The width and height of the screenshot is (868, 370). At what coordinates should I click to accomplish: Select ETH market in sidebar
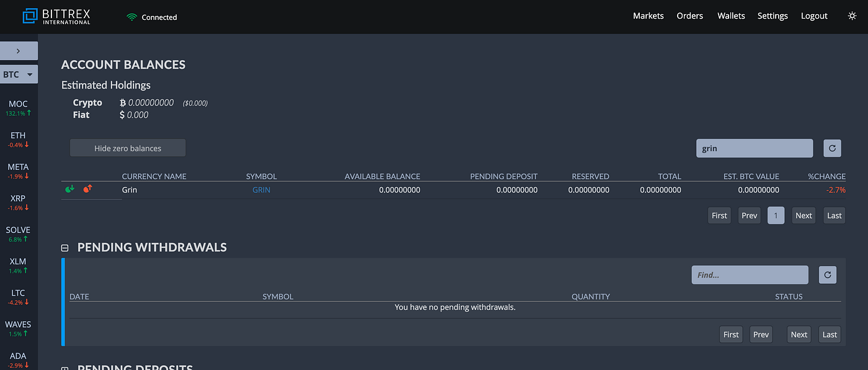pos(19,139)
